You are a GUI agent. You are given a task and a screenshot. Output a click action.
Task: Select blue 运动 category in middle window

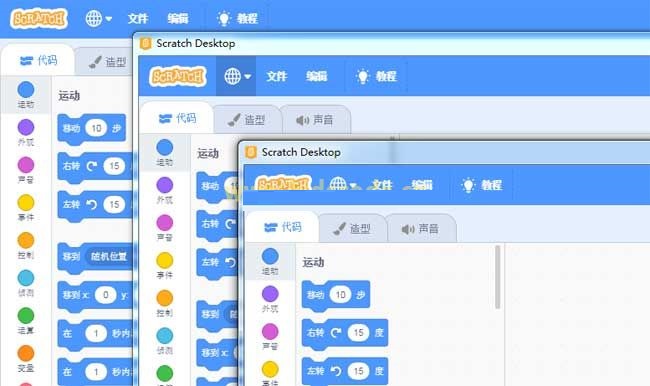[x=165, y=153]
